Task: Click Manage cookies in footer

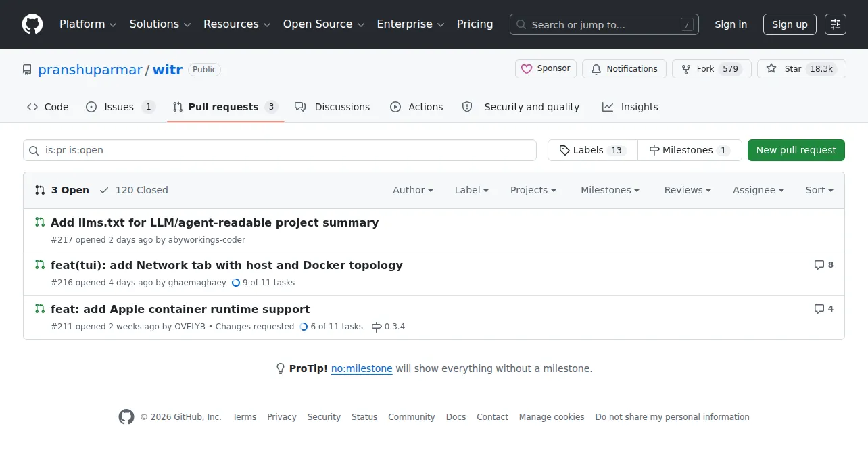Action: pyautogui.click(x=552, y=417)
